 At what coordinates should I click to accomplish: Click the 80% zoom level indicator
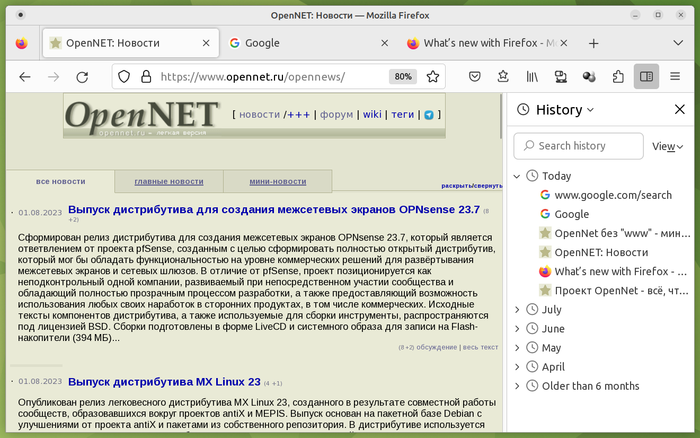pos(403,76)
